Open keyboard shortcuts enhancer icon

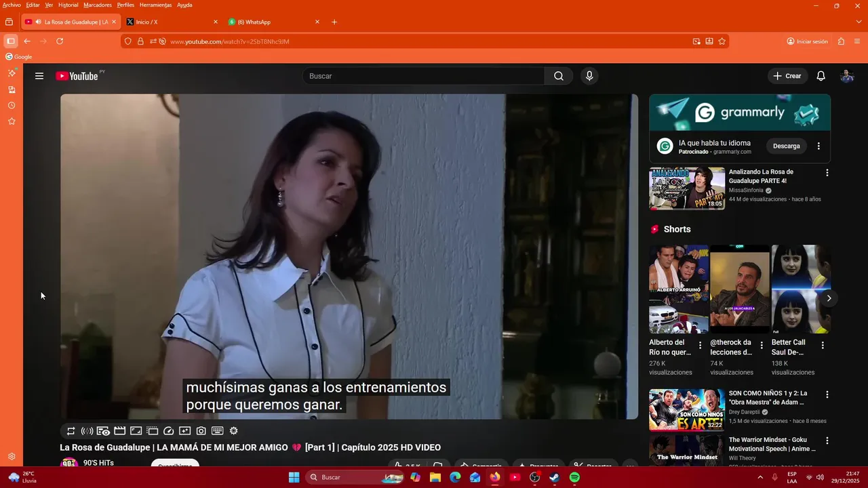coord(218,430)
